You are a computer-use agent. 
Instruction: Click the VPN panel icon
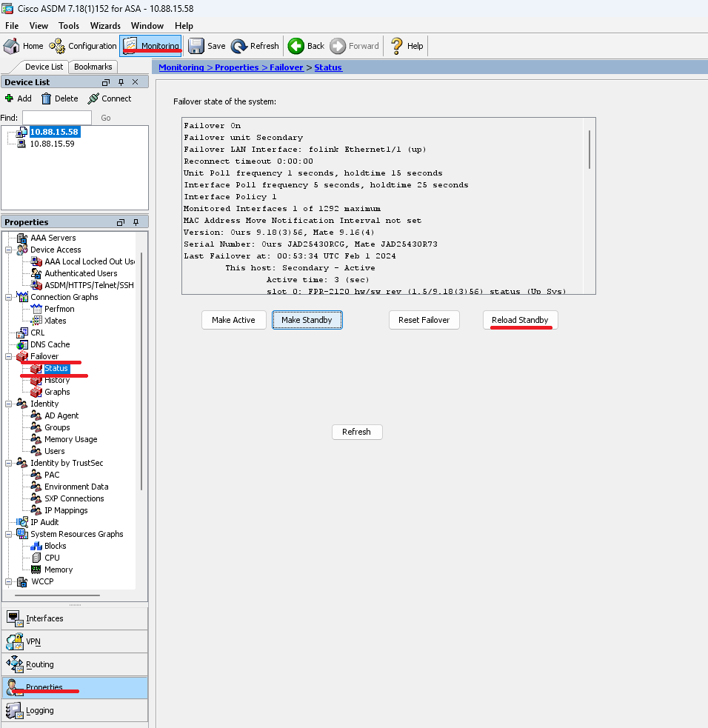[14, 641]
